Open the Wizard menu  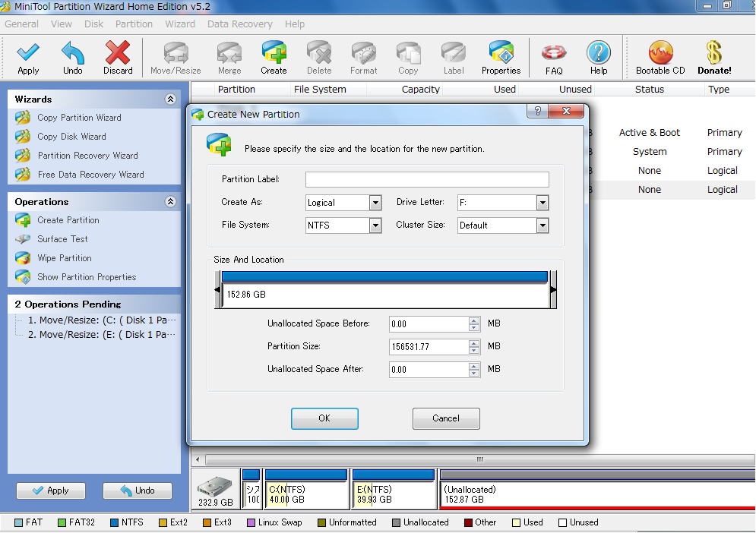[180, 24]
